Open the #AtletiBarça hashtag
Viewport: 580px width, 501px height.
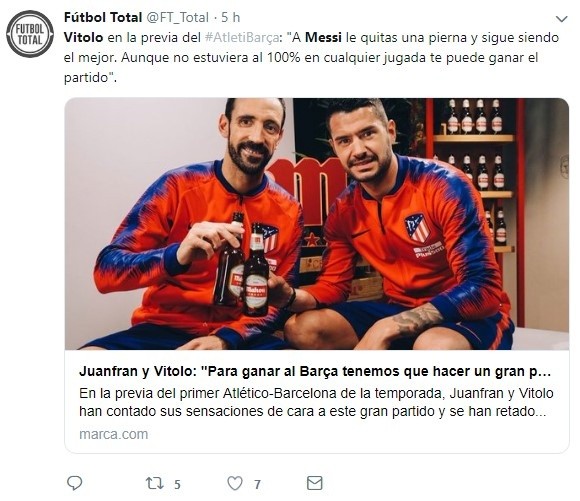click(x=242, y=38)
